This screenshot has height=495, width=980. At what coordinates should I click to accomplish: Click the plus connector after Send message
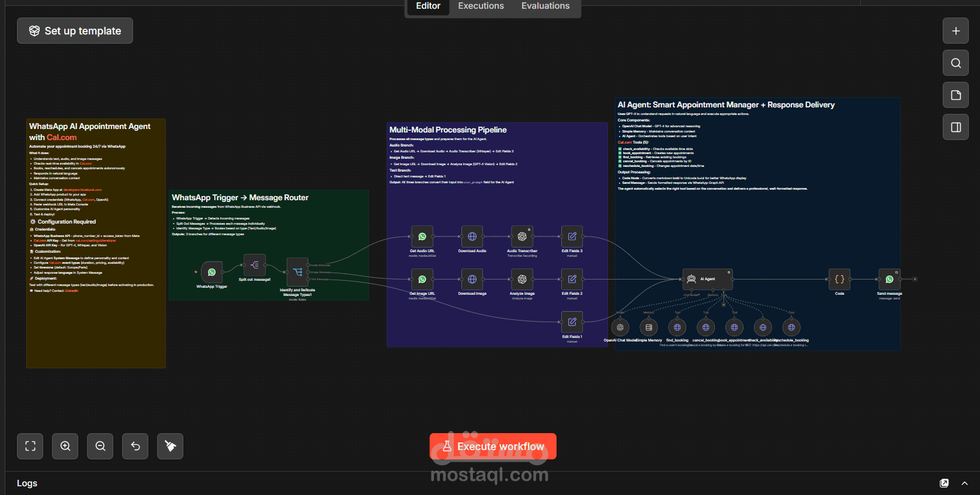[915, 279]
